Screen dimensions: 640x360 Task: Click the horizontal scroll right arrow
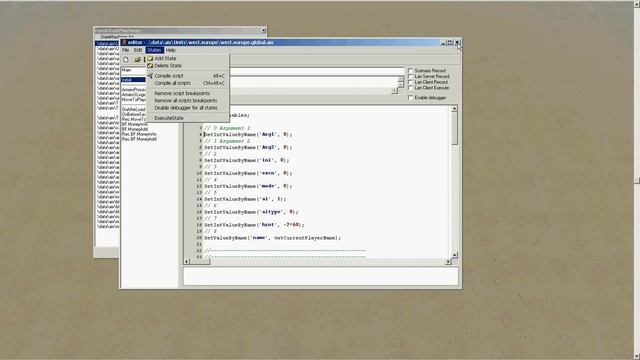click(448, 261)
